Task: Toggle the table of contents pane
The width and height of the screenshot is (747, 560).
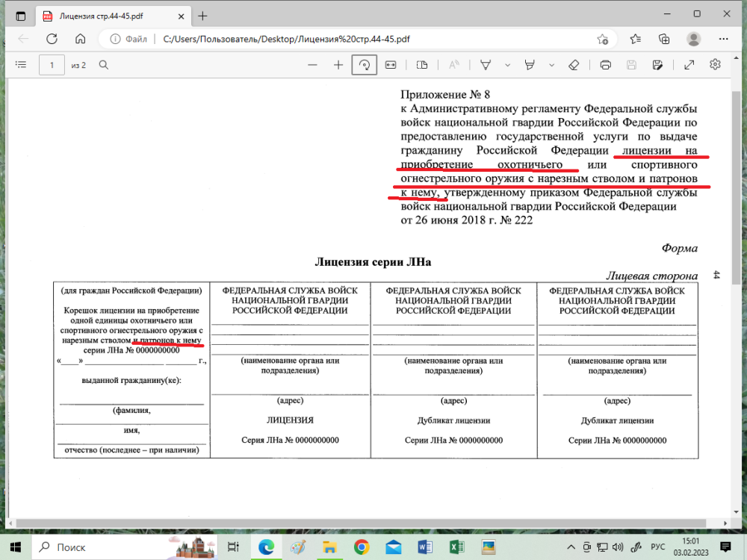Action: [x=21, y=65]
